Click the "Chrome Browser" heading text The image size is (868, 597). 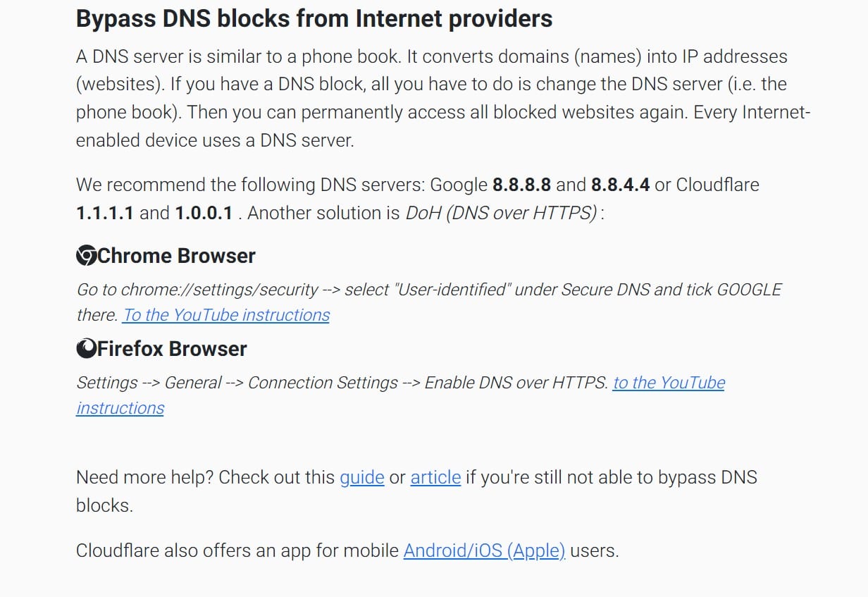point(176,256)
